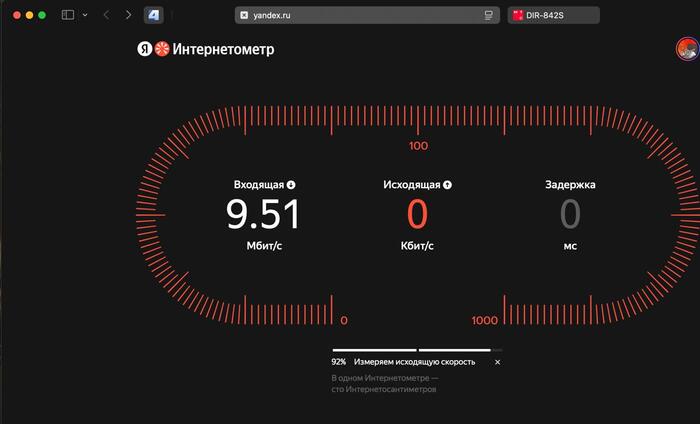Toggle the Safari sidebar button
This screenshot has height=424, width=700.
tap(68, 15)
